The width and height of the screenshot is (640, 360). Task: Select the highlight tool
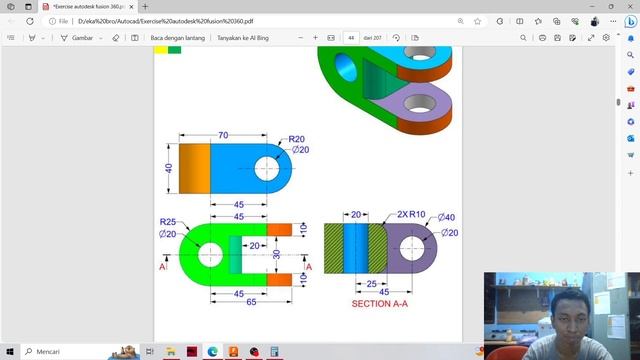point(32,38)
